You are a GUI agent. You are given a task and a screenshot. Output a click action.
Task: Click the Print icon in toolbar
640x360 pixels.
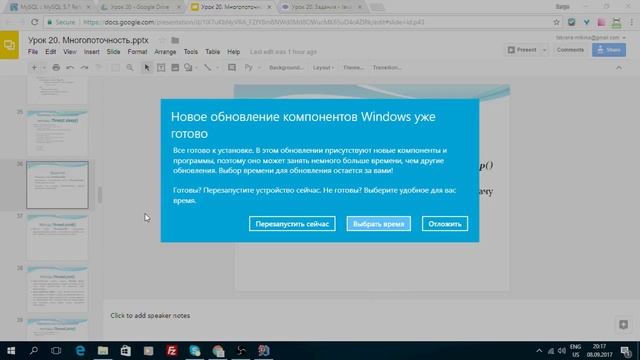pyautogui.click(x=56, y=67)
